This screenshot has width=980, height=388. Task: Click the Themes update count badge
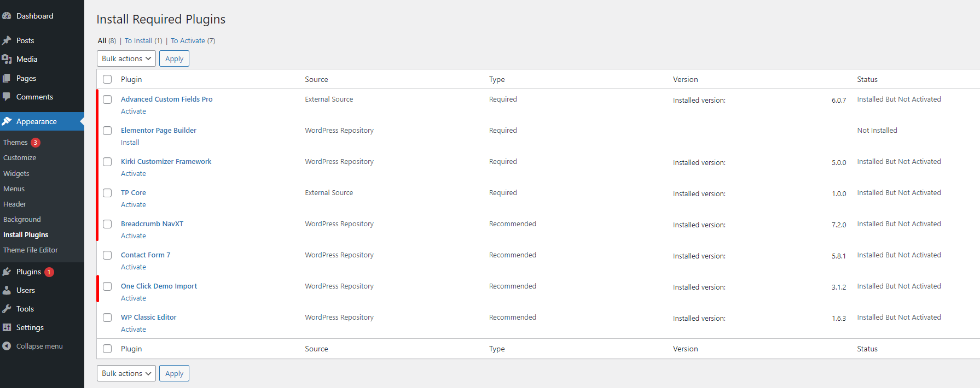click(x=35, y=142)
